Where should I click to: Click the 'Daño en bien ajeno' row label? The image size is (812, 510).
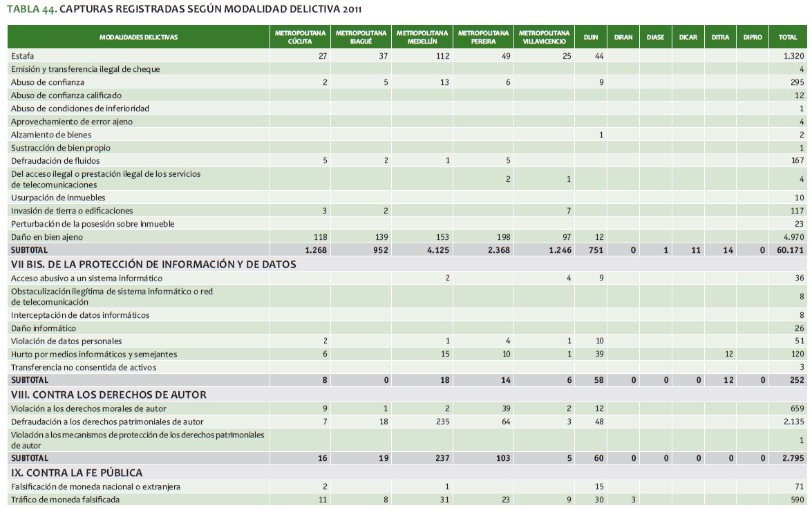(x=48, y=237)
